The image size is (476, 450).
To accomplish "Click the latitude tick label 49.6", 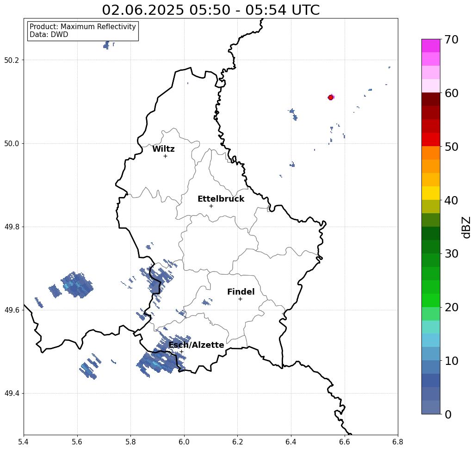I will click(x=11, y=310).
